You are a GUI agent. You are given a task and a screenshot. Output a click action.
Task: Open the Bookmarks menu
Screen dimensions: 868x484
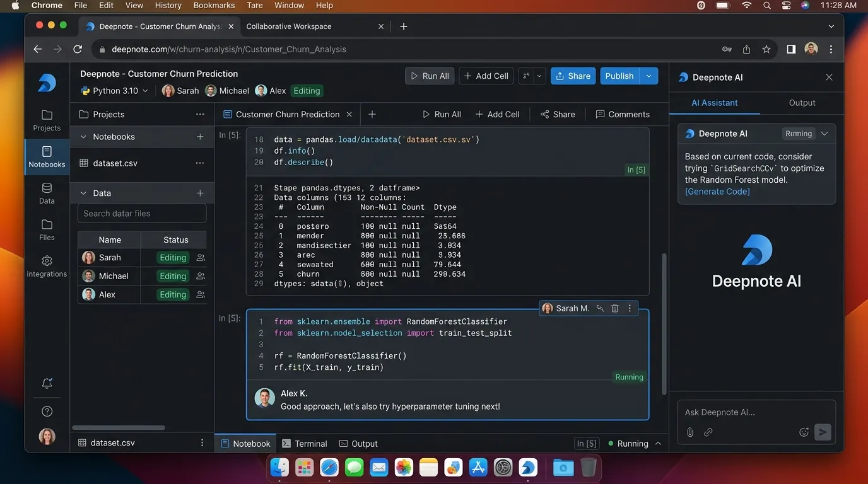[x=214, y=5]
